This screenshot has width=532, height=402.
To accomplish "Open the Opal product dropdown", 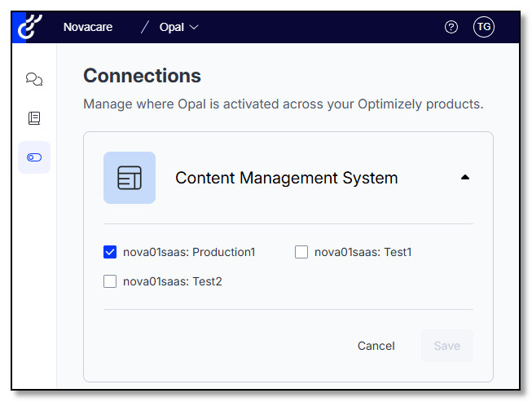I will (178, 27).
